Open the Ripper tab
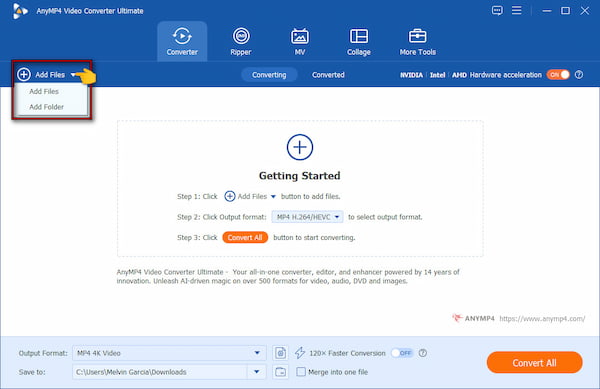 click(x=241, y=41)
